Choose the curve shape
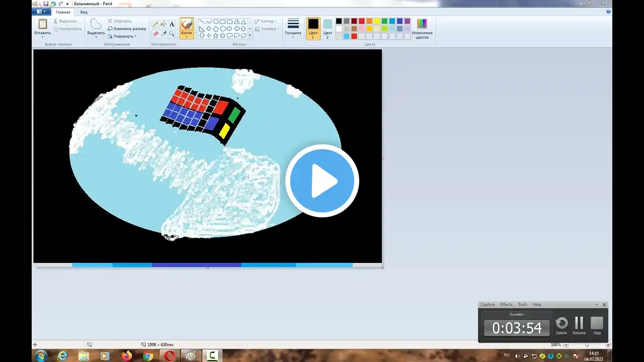The width and height of the screenshot is (644, 362). [x=209, y=22]
